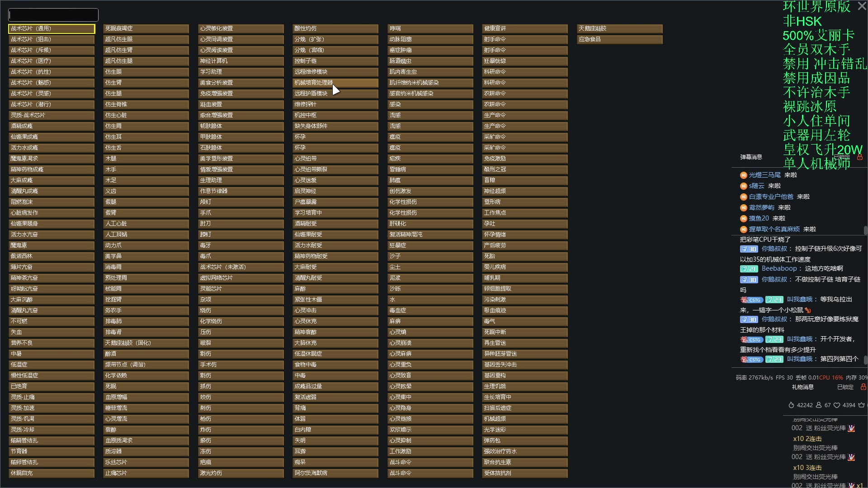Toggle the lock icon beside 弹幕消息
The width and height of the screenshot is (868, 488).
[x=860, y=157]
